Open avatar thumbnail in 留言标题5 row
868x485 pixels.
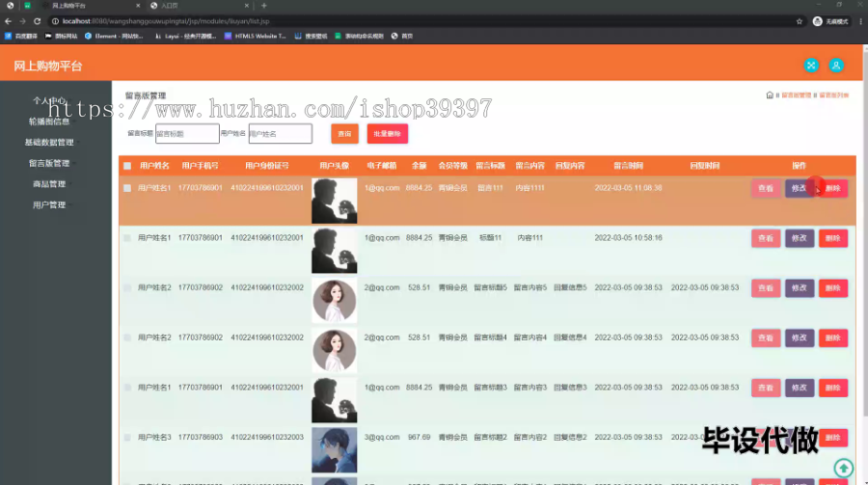click(334, 300)
